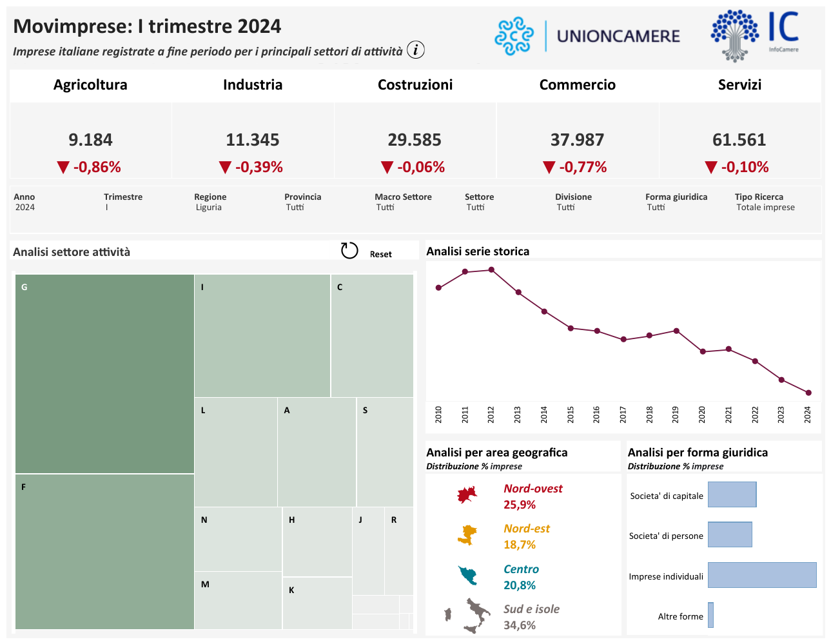Select the orange Nord-est map icon
Screen dimensions: 831x644
tap(467, 535)
